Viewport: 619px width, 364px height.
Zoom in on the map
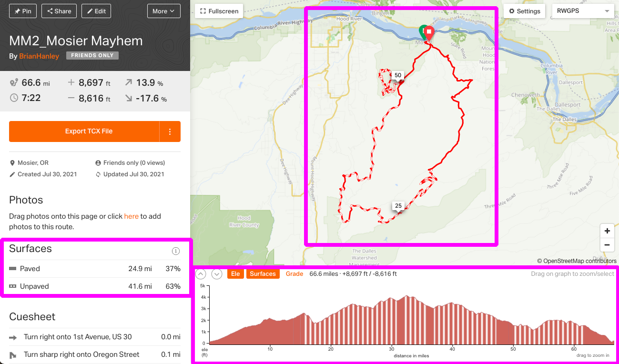607,231
